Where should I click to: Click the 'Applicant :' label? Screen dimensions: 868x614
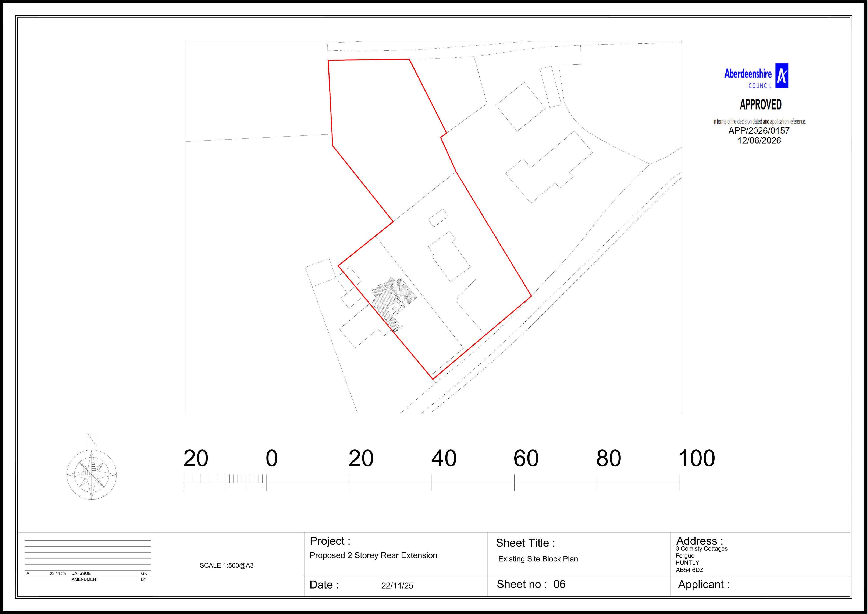pos(704,585)
